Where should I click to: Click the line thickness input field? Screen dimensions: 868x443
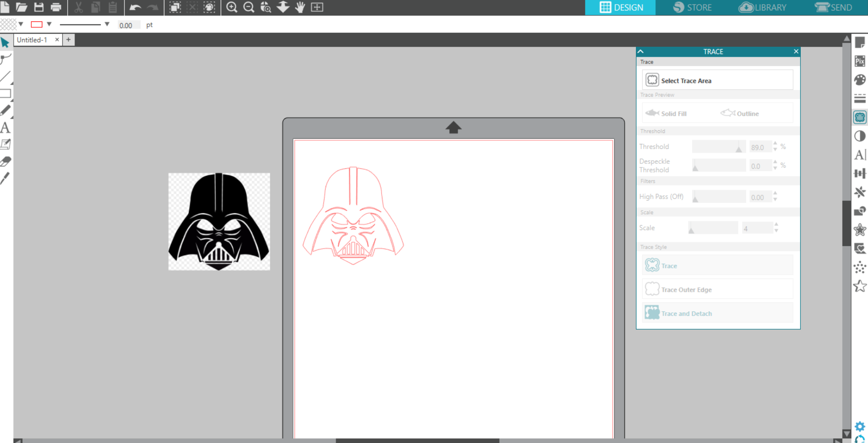point(129,25)
